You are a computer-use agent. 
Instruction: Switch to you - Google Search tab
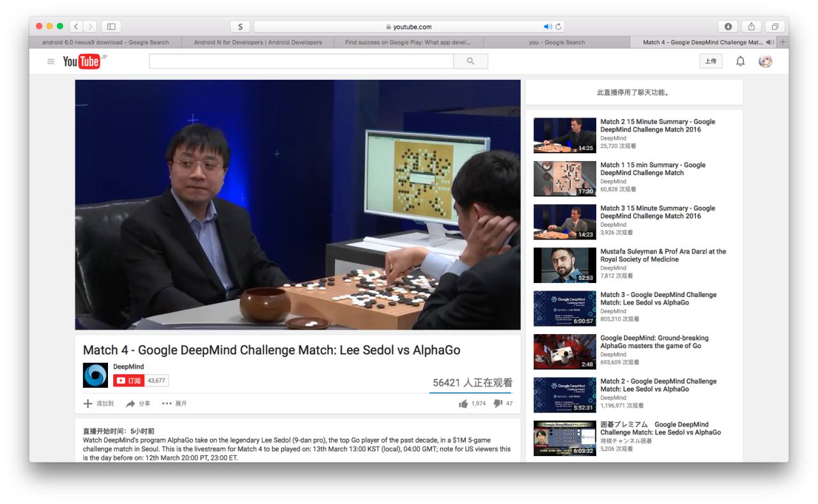pyautogui.click(x=557, y=43)
